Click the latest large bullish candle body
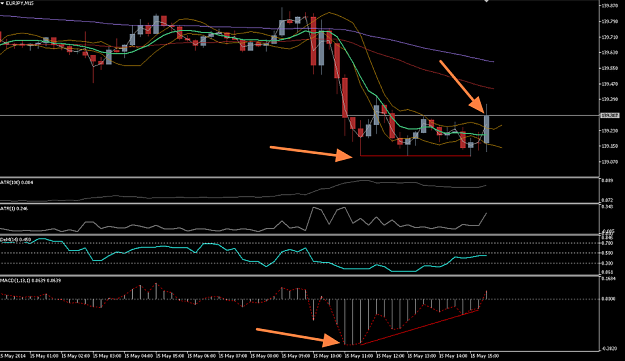The height and width of the screenshot is (361, 625). 487,129
